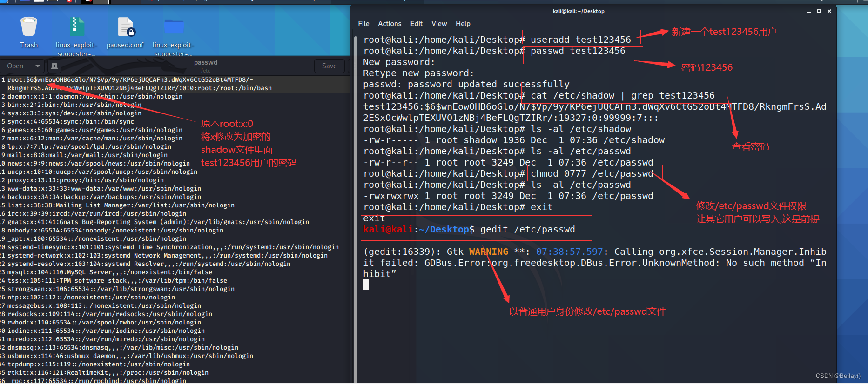Open the Help menu in the terminal
This screenshot has width=868, height=384.
tap(463, 24)
